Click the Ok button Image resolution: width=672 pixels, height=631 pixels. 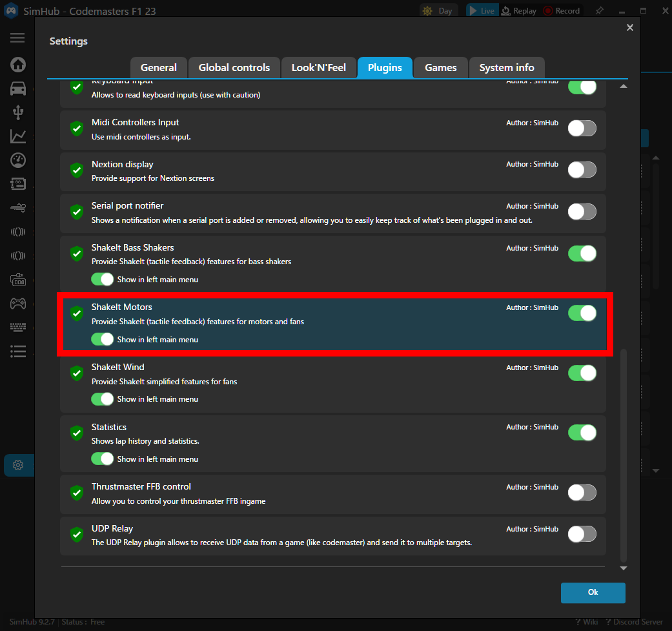593,592
